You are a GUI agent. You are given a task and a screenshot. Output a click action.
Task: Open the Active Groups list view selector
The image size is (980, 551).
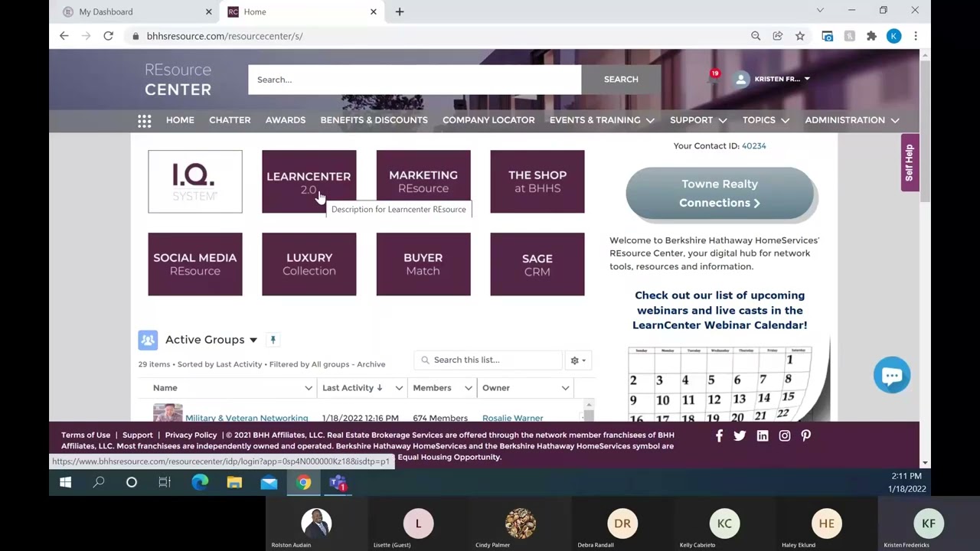click(253, 340)
